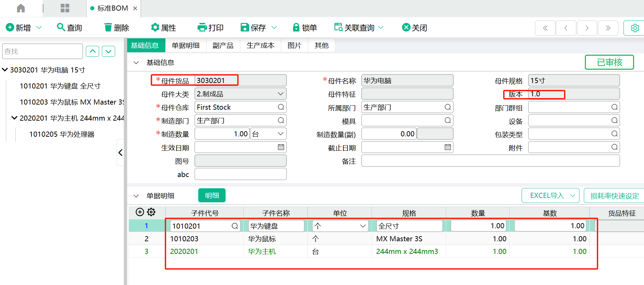644x285 pixels.
Task: Click the 保存 save button
Action: point(253,28)
